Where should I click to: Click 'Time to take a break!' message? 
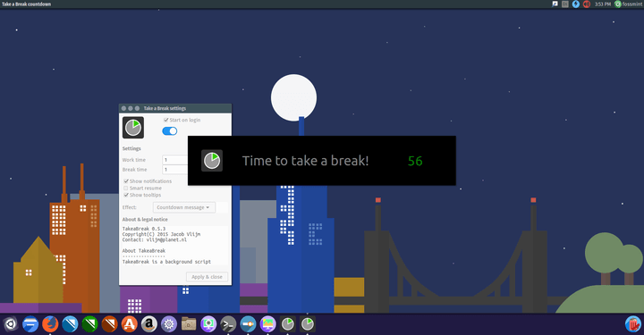point(306,161)
